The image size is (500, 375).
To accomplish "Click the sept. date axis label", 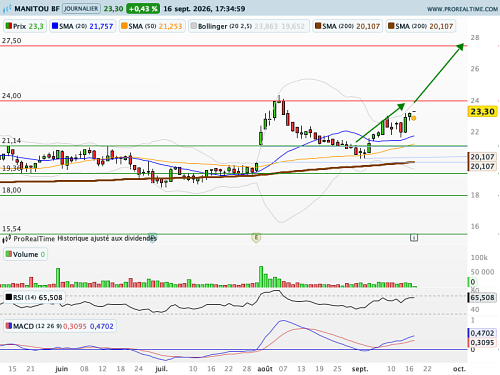I will (360, 369).
